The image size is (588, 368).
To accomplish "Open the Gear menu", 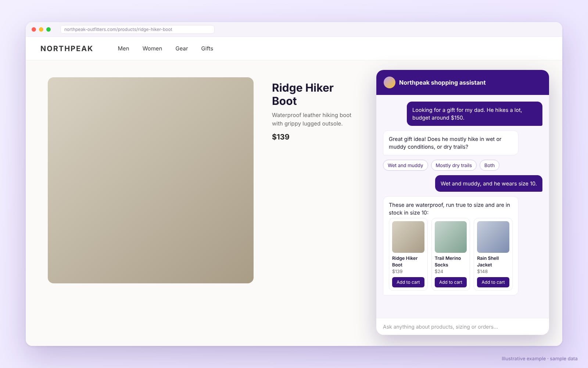I will click(x=182, y=49).
